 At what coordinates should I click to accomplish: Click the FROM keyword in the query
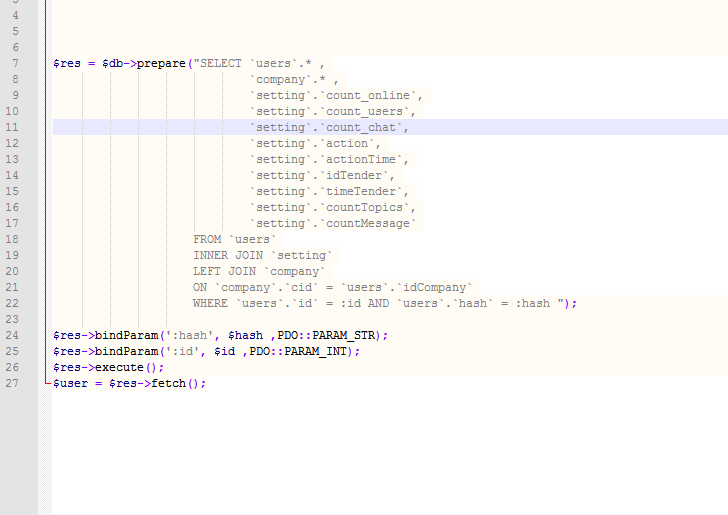207,240
